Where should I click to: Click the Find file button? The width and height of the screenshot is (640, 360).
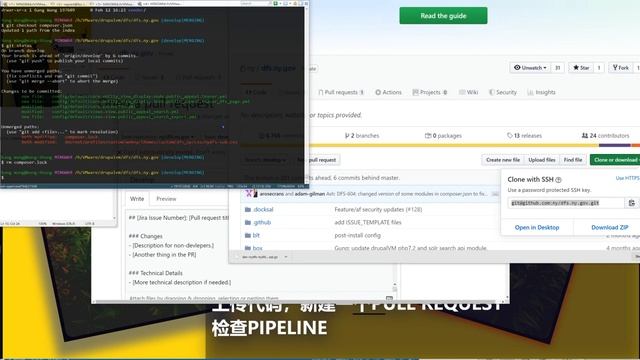pos(573,160)
